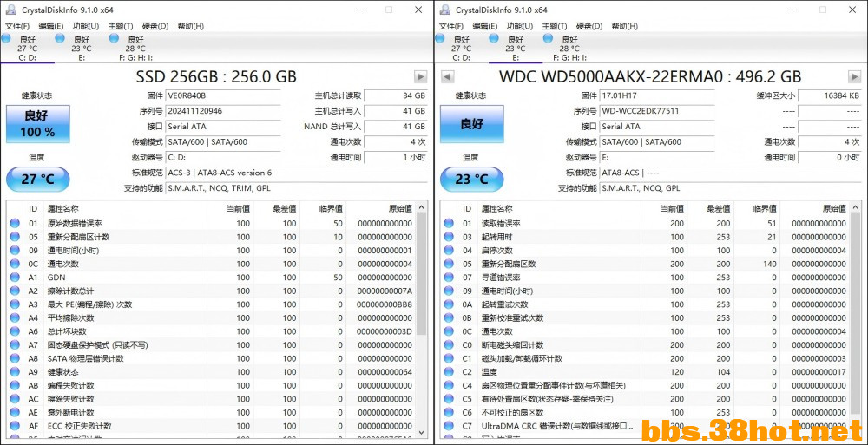Click status icon of 起转用时 row

click(449, 237)
